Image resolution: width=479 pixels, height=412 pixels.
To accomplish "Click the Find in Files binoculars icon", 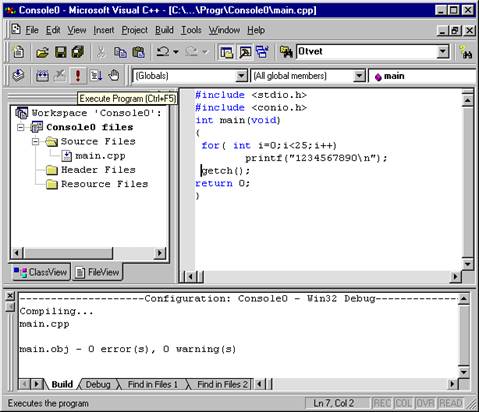I will (x=286, y=52).
